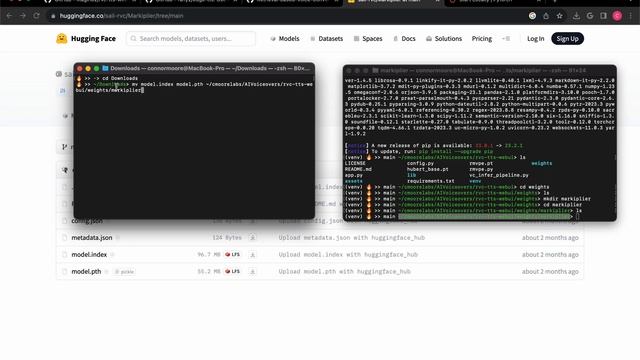Reload the browser page

point(36,16)
